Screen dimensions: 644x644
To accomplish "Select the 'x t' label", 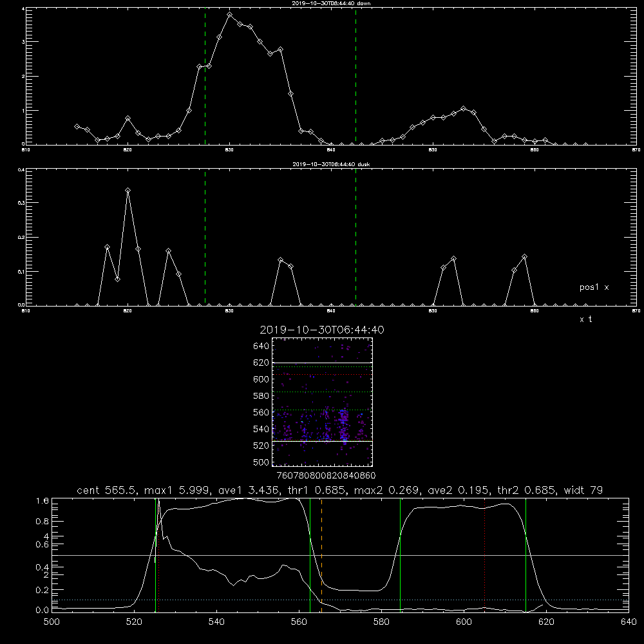I will pyautogui.click(x=585, y=319).
